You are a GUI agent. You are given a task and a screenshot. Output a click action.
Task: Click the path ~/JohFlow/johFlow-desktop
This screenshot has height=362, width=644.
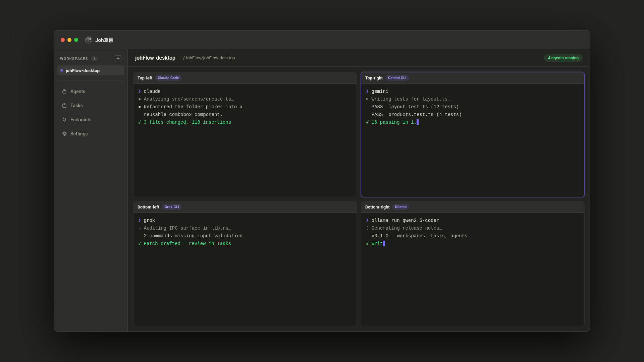[207, 58]
